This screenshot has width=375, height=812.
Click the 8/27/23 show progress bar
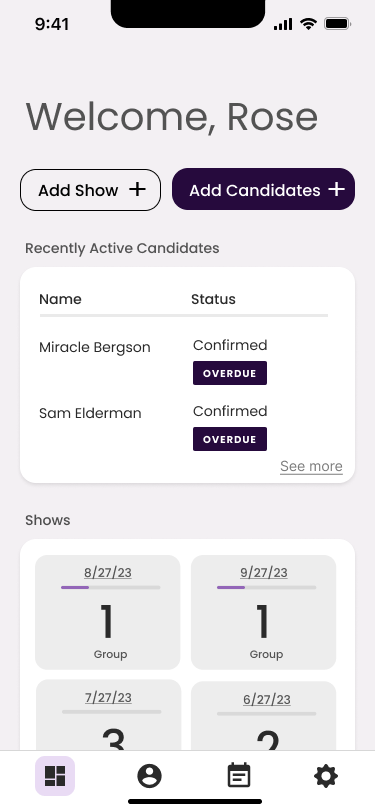tap(111, 587)
